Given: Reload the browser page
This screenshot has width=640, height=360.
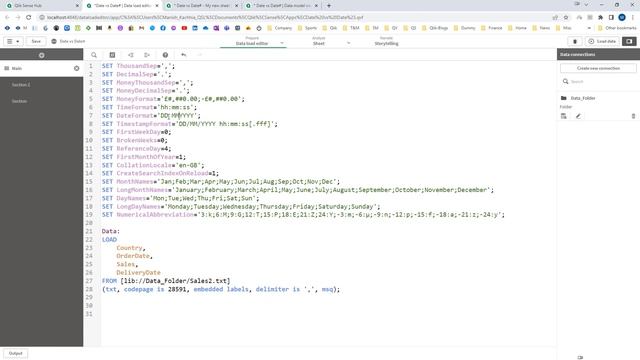Looking at the screenshot, I should tap(29, 17).
